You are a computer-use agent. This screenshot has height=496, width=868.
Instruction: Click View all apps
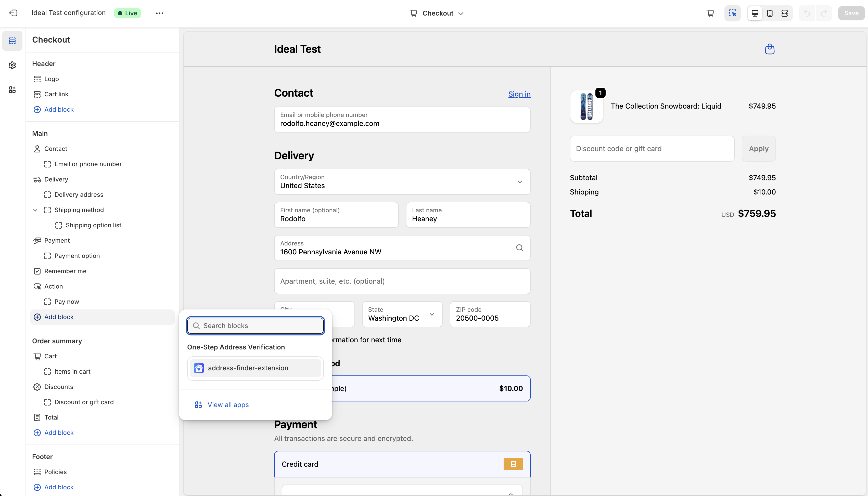pos(228,404)
